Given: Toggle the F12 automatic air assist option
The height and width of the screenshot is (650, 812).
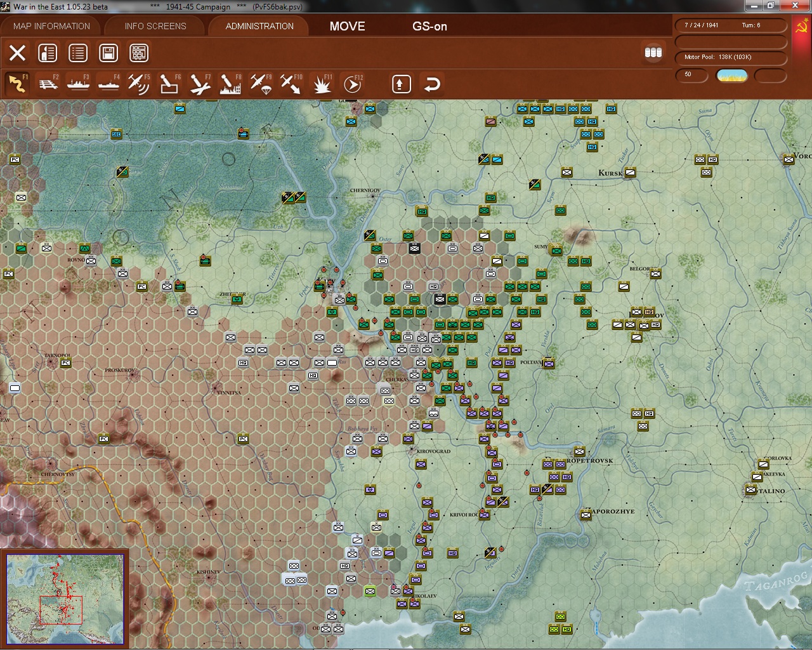Looking at the screenshot, I should (x=353, y=83).
